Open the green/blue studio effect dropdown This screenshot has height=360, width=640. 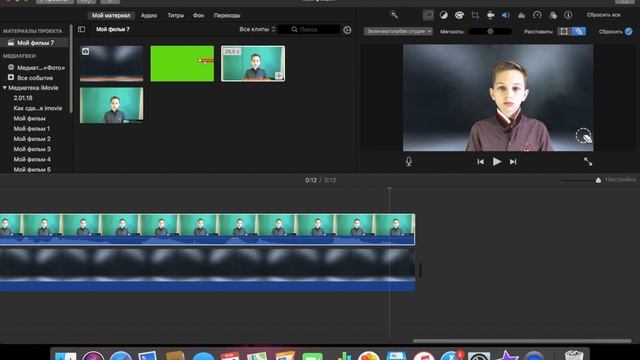(x=398, y=31)
